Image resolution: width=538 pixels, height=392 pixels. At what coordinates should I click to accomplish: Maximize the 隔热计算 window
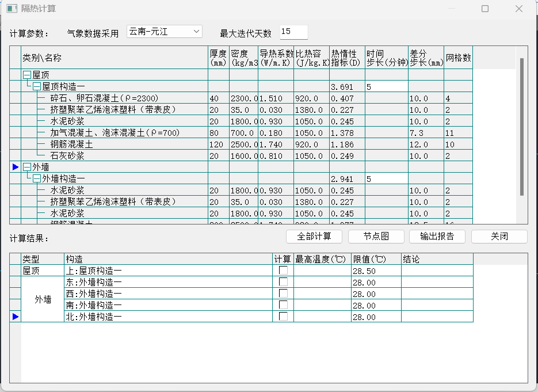point(485,9)
